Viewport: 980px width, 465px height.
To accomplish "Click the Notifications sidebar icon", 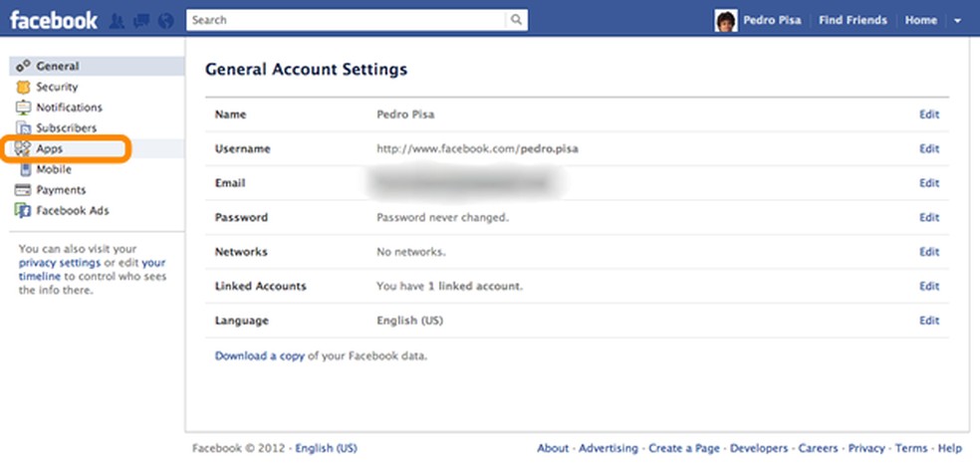I will tap(23, 108).
